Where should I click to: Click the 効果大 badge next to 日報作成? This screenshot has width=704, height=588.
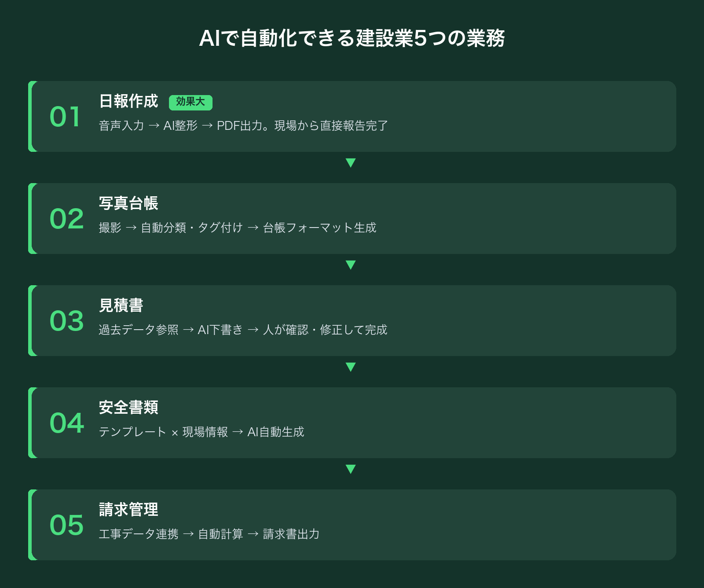click(x=191, y=102)
